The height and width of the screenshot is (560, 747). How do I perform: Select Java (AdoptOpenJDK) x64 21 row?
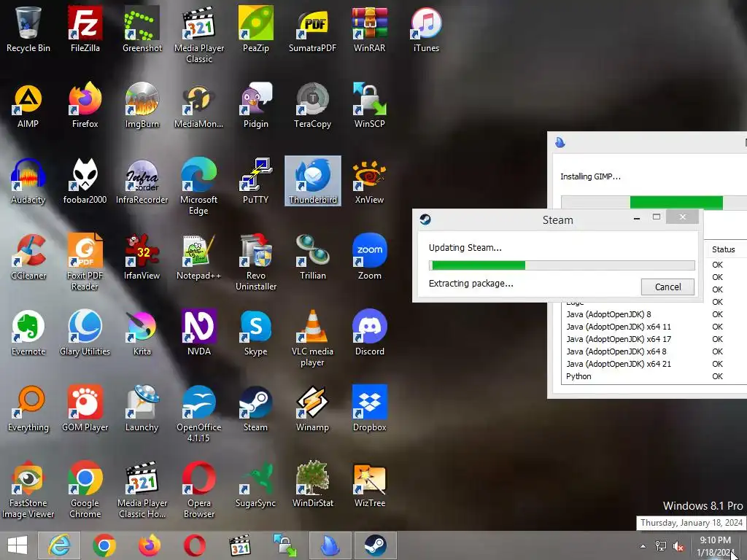coord(654,364)
